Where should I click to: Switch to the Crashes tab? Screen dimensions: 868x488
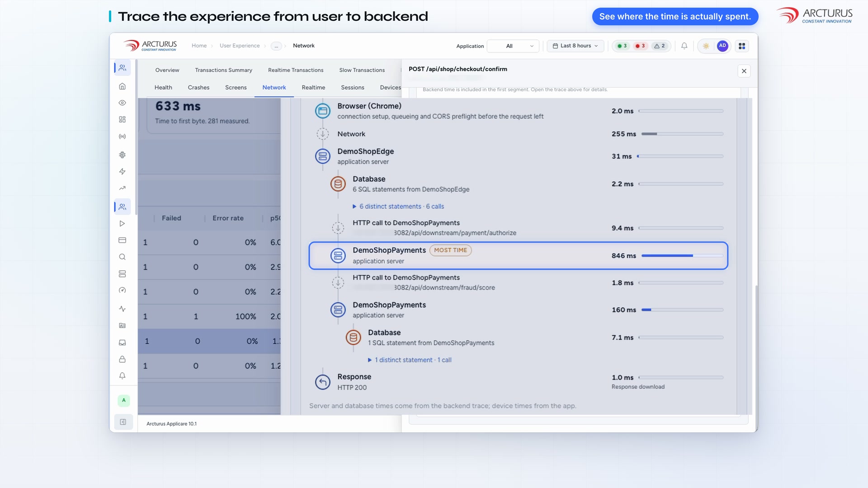198,88
